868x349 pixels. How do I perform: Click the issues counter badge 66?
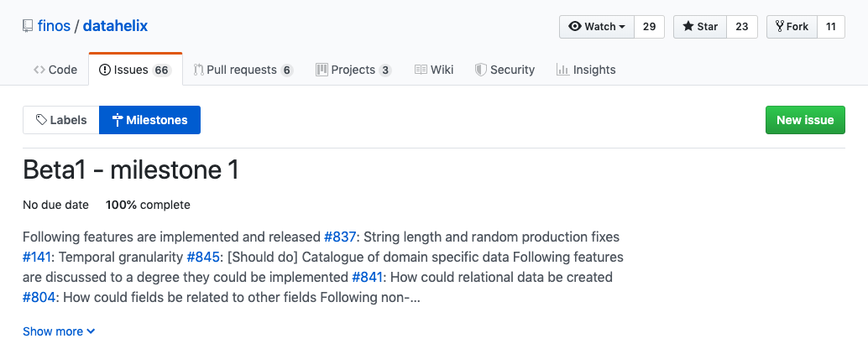(162, 70)
